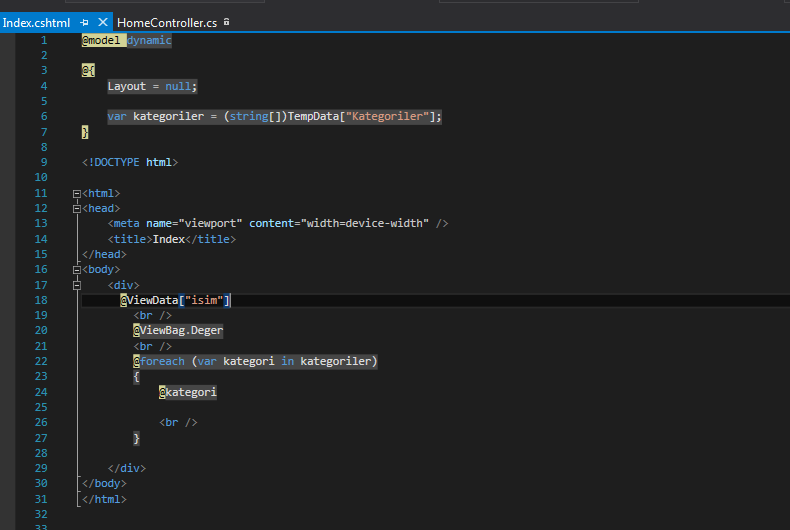This screenshot has width=790, height=530.
Task: Click line number 6 in the margin
Action: [44, 116]
